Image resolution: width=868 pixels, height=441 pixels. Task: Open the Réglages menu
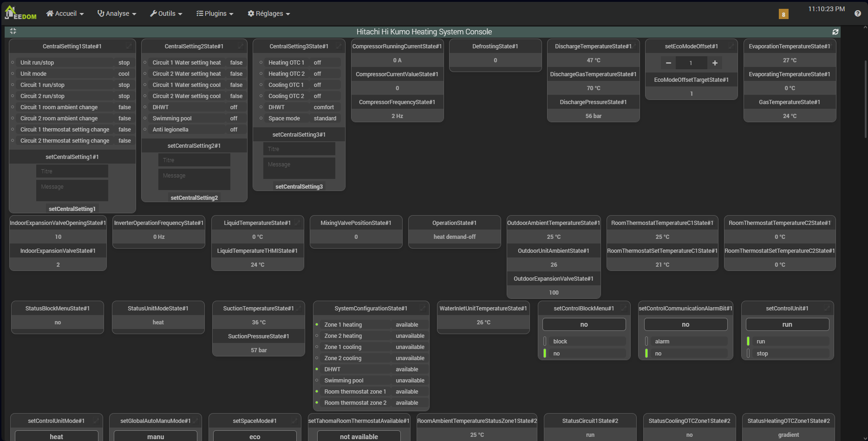pyautogui.click(x=269, y=13)
